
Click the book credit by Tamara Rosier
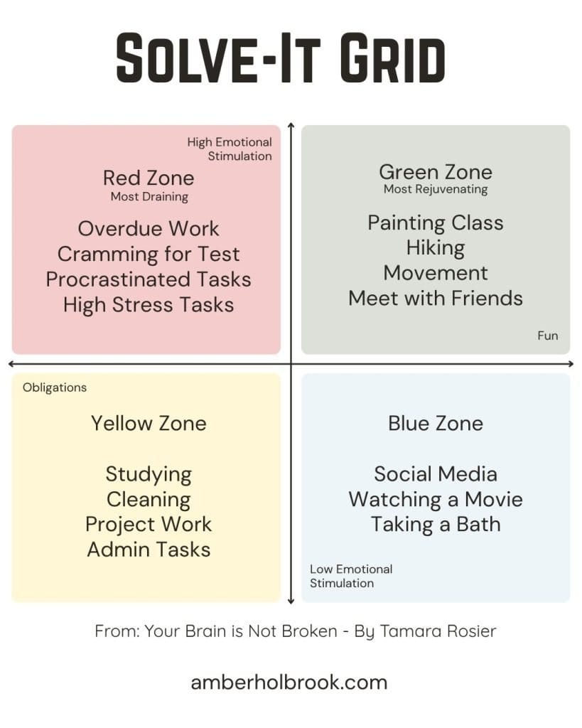pos(295,631)
